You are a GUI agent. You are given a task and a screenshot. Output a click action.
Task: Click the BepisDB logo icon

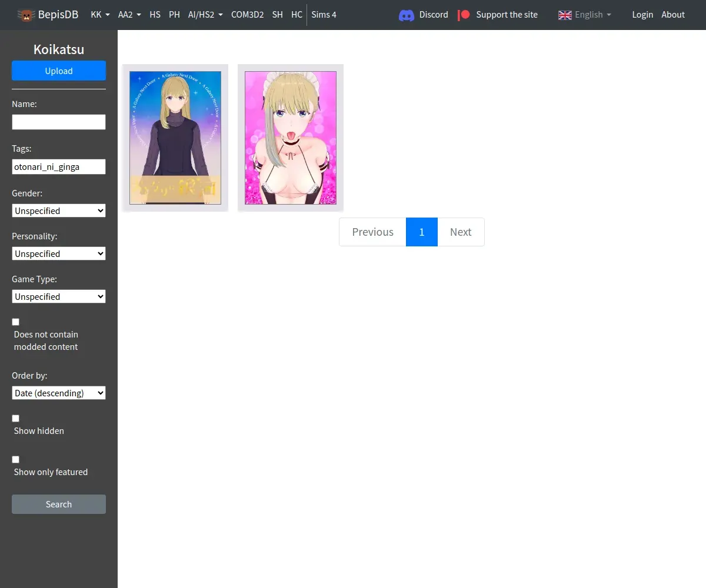(x=26, y=15)
